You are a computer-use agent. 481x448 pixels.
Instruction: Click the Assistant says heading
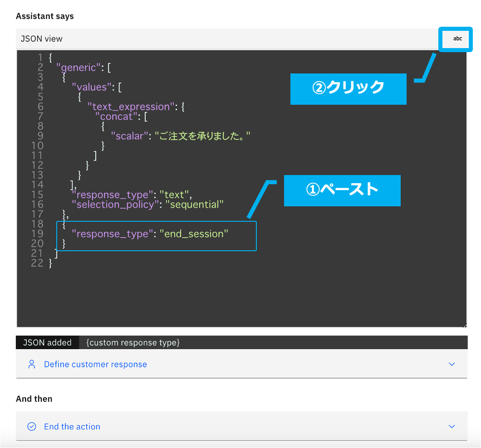coord(45,16)
